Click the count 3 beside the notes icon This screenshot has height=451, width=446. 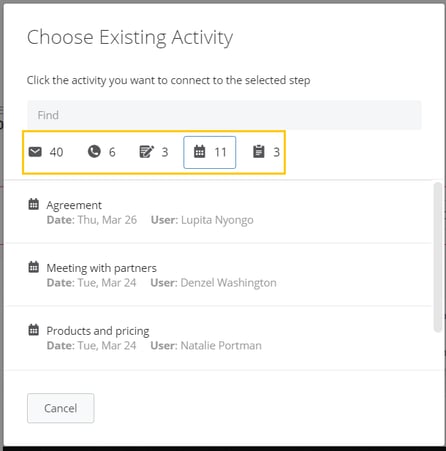[165, 152]
